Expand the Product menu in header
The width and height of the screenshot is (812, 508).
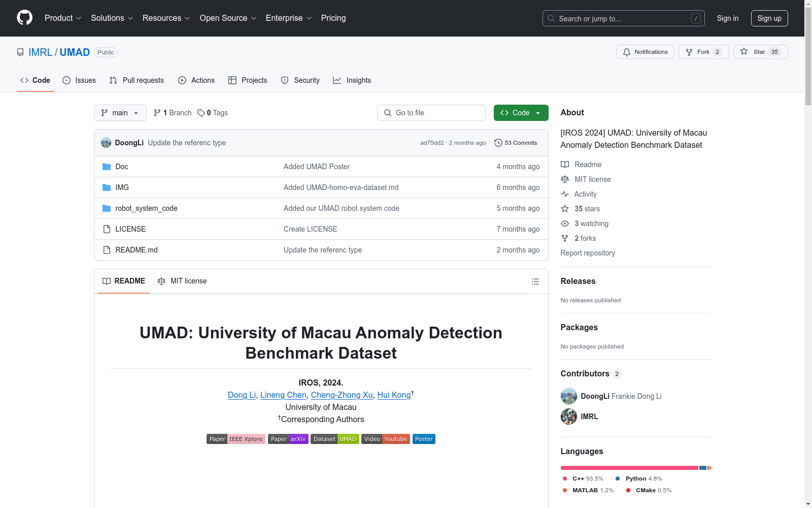point(63,18)
